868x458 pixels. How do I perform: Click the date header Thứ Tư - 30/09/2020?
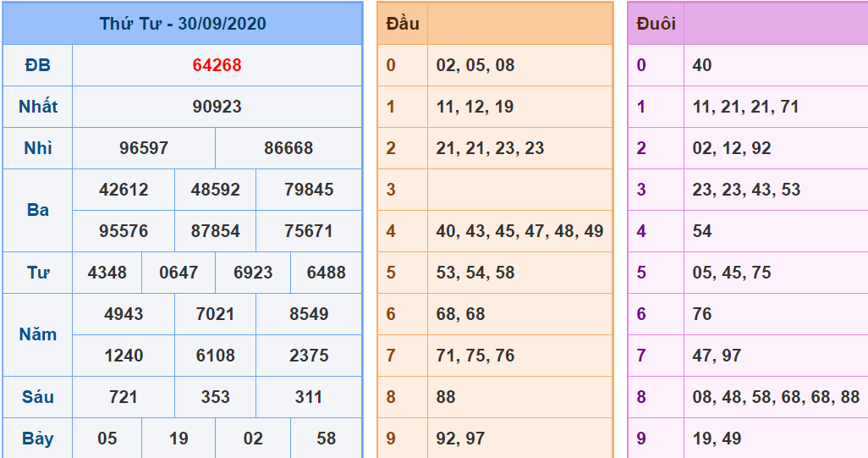(x=183, y=24)
